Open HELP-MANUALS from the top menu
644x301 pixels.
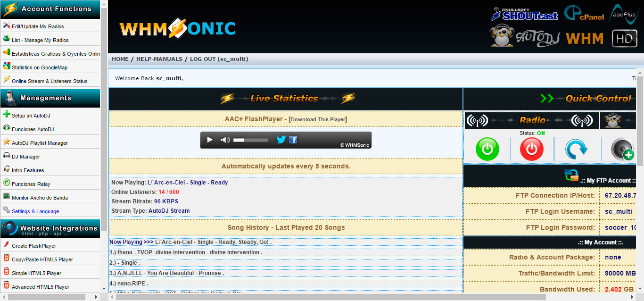click(159, 59)
